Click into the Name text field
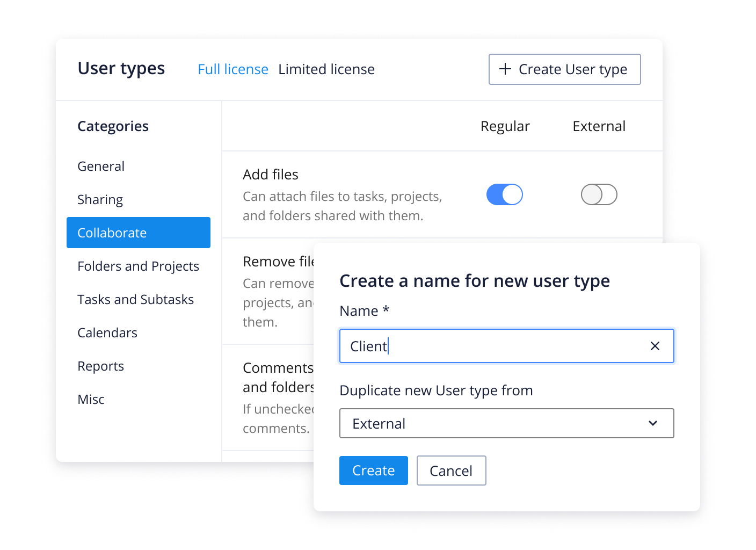756x550 pixels. pos(494,346)
